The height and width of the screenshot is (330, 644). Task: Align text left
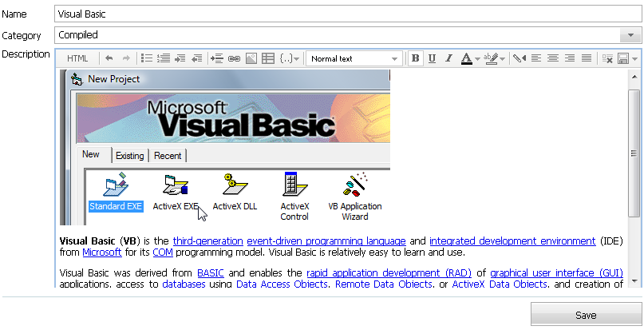pyautogui.click(x=536, y=58)
